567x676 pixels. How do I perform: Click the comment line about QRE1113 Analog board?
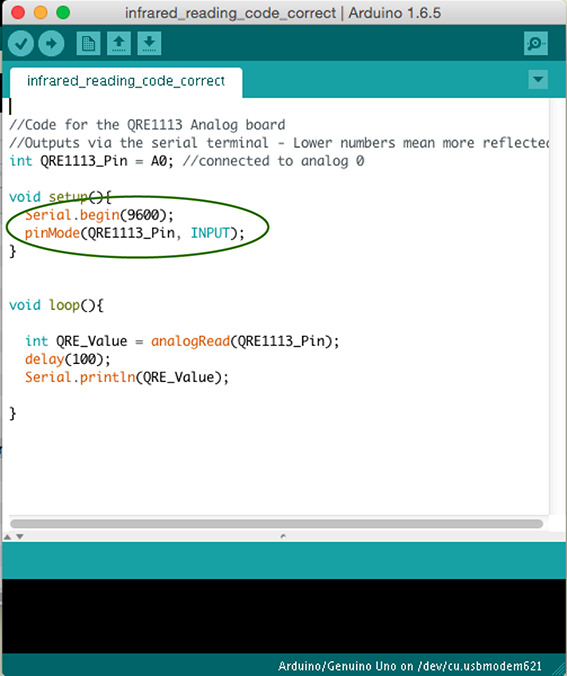point(147,125)
